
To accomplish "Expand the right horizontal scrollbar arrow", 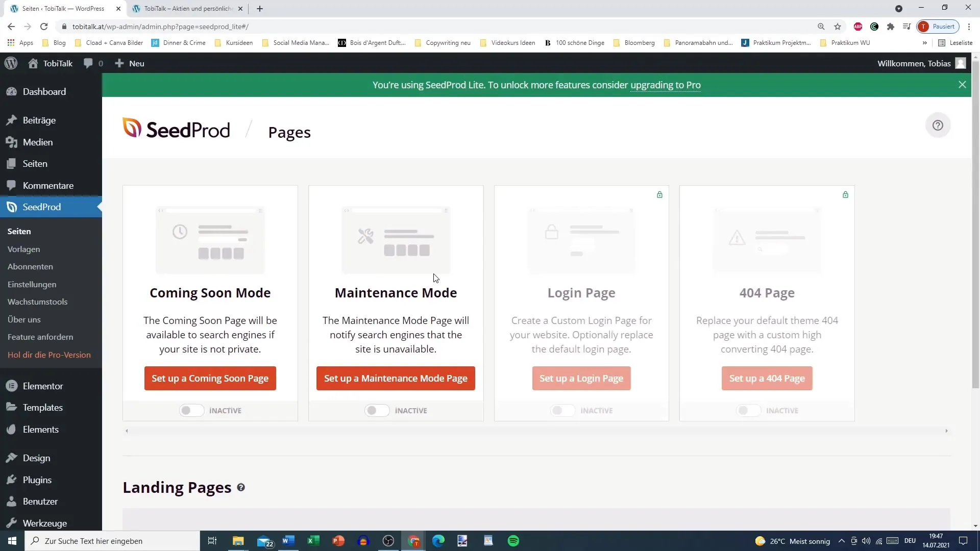I will click(x=947, y=431).
